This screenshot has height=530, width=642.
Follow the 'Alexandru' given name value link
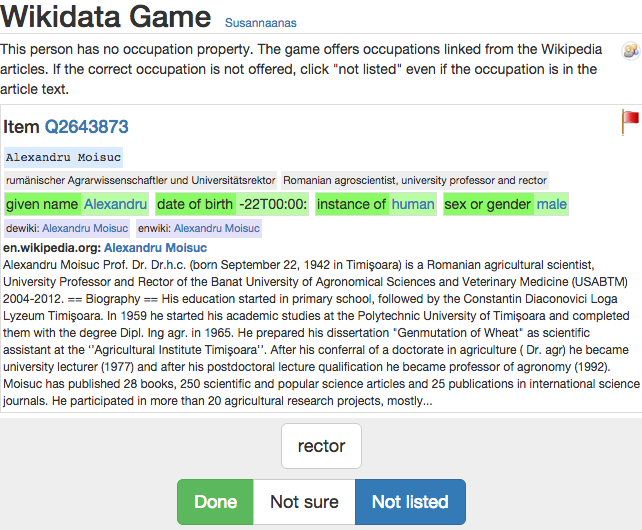tap(115, 204)
